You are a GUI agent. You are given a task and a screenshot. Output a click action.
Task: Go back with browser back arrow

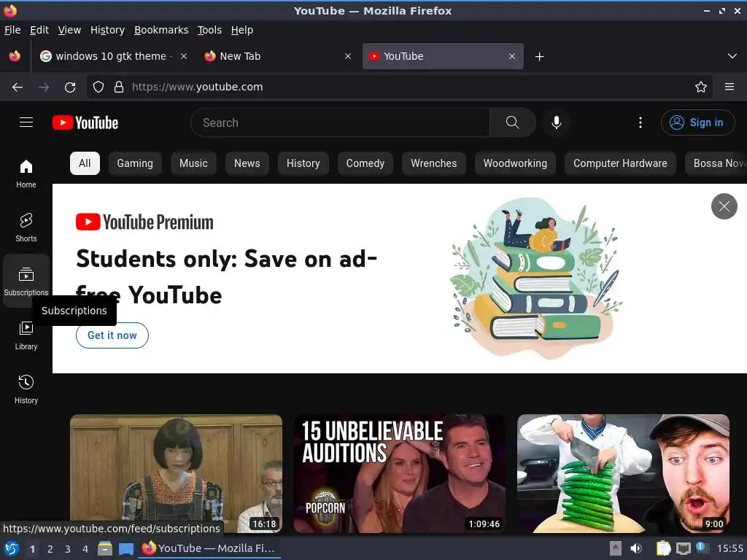click(18, 87)
